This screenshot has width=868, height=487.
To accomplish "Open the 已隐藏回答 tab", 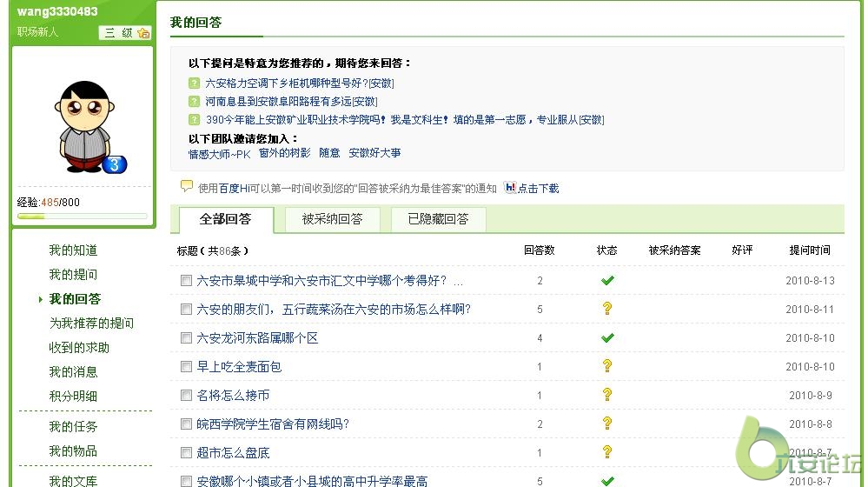I will tap(439, 219).
